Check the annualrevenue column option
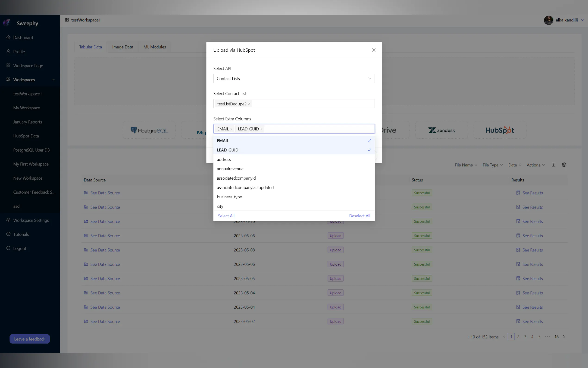 click(230, 169)
